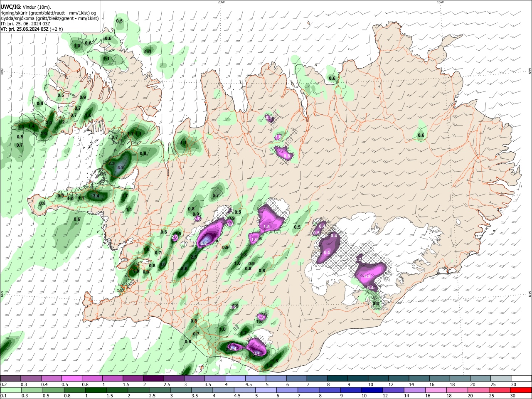Select the 3.0 rain value on the map
532x399 pixels.
tap(163, 264)
